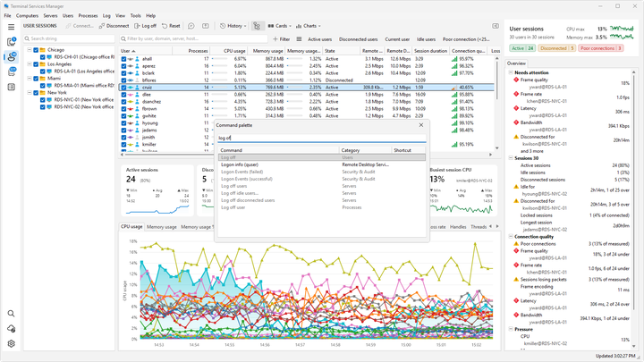Uncheck the RDS-NYC-02 server checkbox

[x=42, y=106]
